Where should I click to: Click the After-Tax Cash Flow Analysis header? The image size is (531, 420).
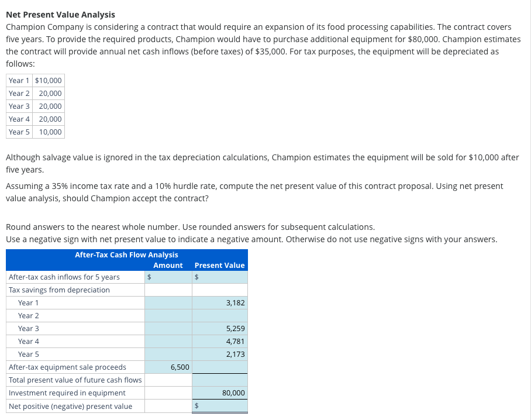click(x=126, y=254)
